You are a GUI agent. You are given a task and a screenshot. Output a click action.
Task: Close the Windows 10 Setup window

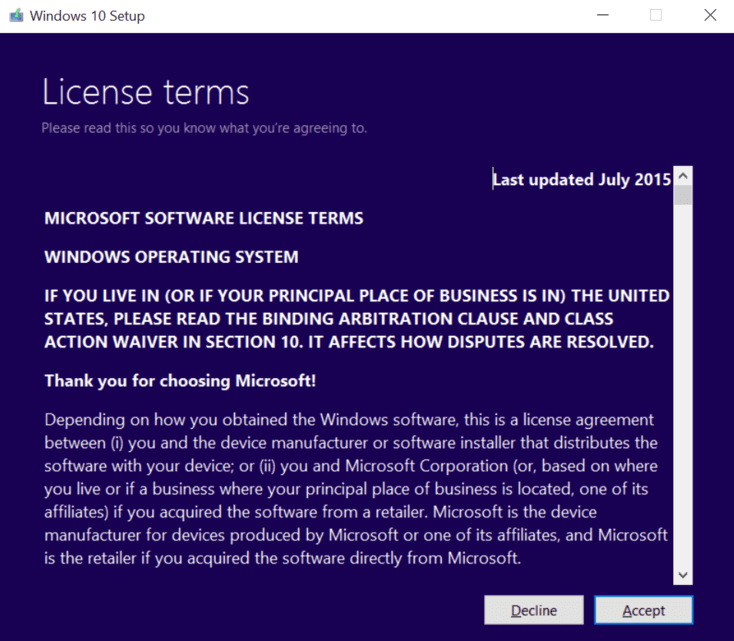(x=710, y=15)
